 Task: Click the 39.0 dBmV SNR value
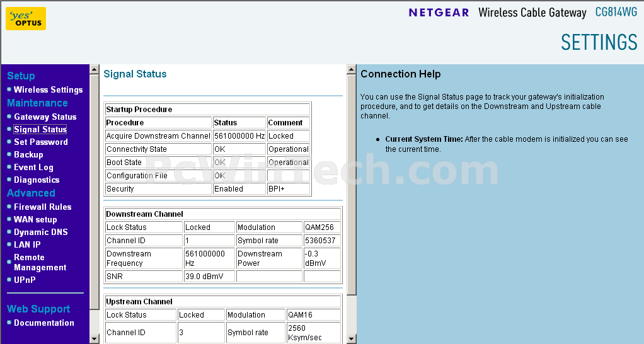click(209, 276)
